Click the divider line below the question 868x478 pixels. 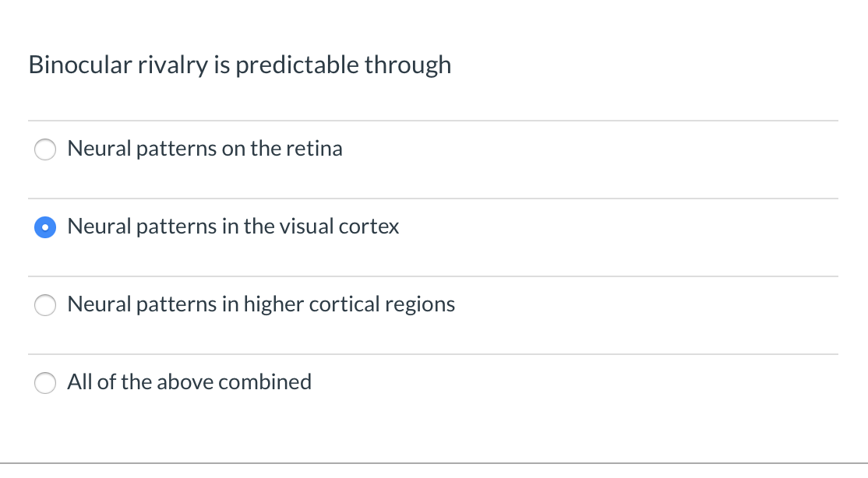[433, 118]
